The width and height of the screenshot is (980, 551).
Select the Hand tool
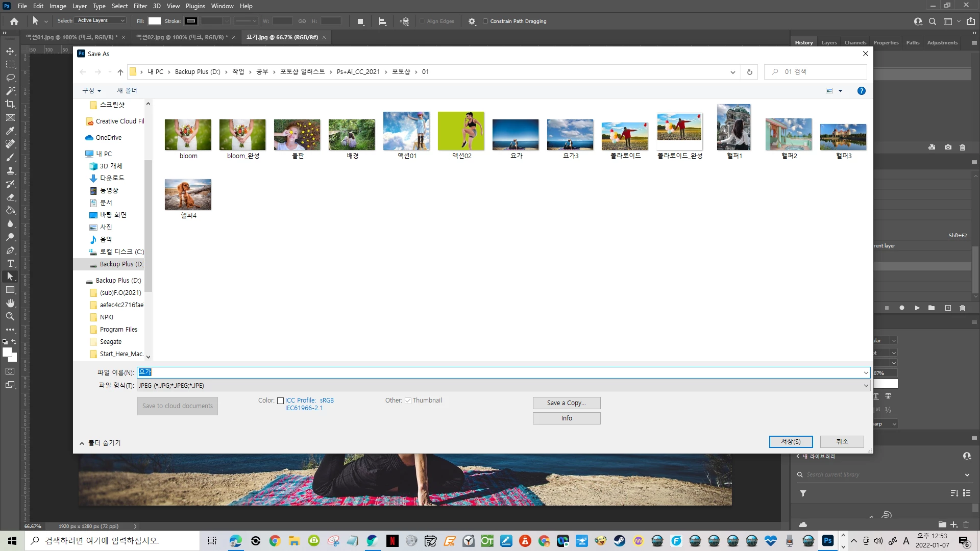pyautogui.click(x=10, y=303)
